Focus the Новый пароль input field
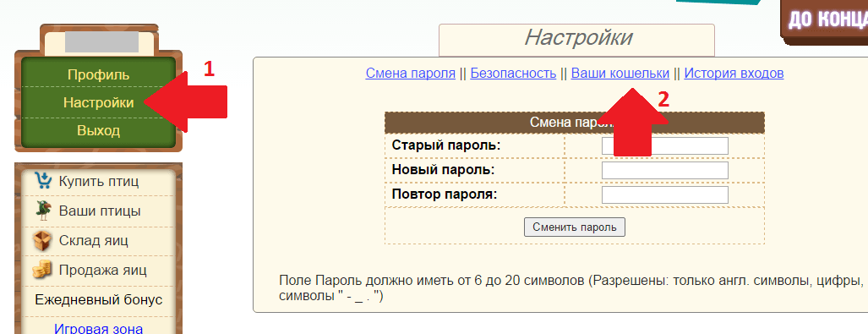This screenshot has height=334, width=868. [x=665, y=170]
